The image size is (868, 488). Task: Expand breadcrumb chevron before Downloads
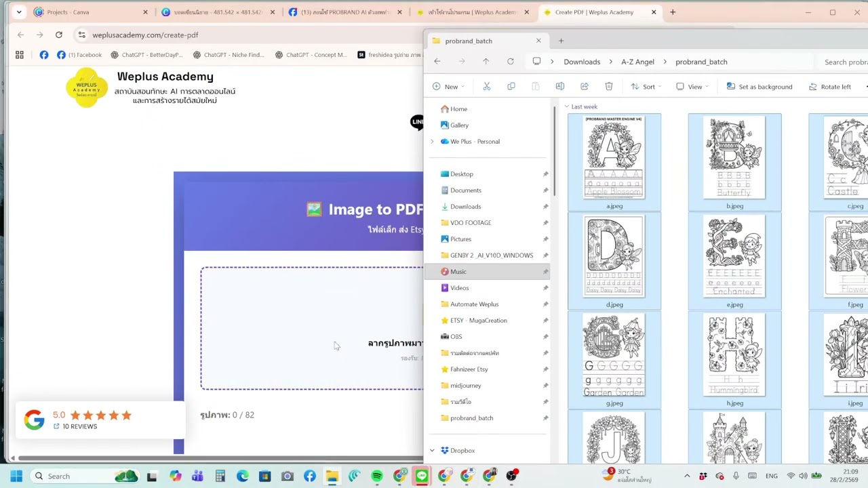552,62
